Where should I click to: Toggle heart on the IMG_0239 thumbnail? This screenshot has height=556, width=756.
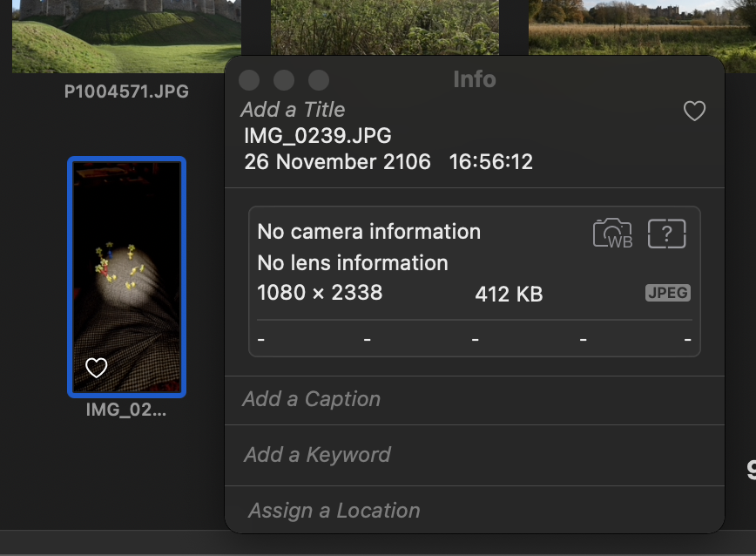[x=97, y=368]
